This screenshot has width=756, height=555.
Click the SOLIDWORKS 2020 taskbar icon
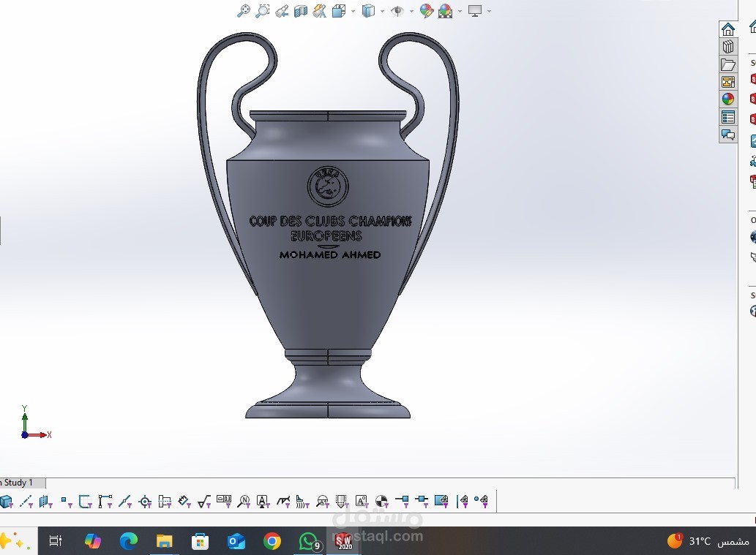(344, 542)
